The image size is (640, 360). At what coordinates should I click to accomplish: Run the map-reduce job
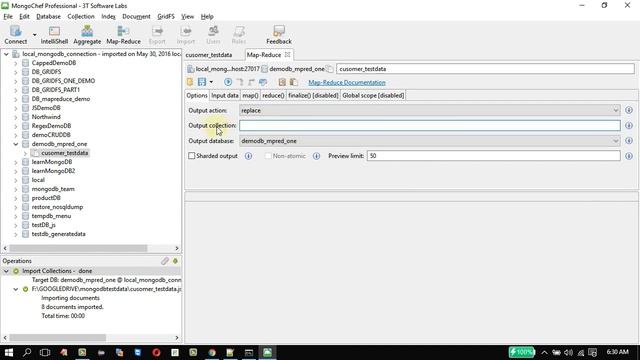228,82
